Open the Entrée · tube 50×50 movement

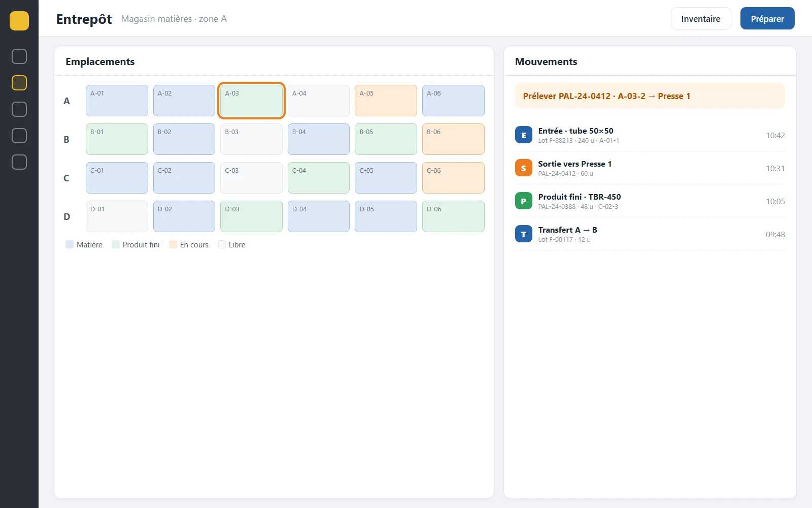(650, 135)
